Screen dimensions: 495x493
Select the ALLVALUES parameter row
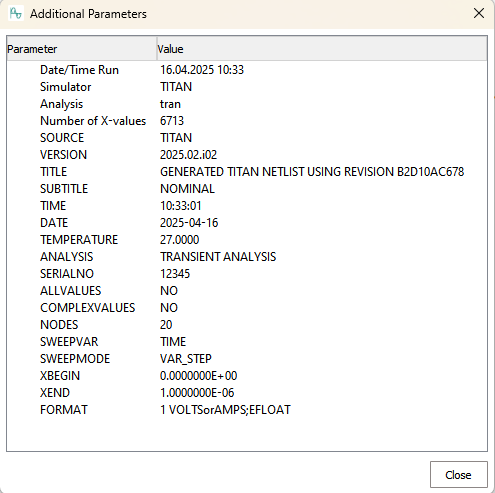pyautogui.click(x=247, y=291)
